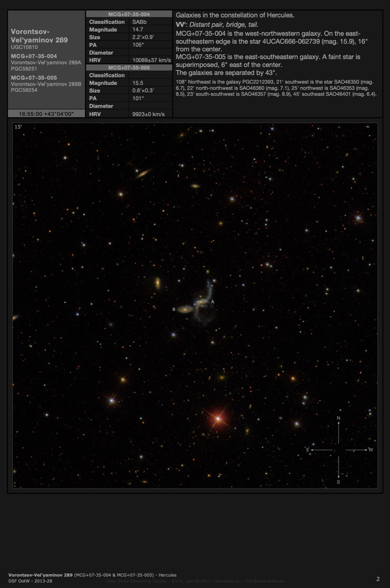Click the South arrow on the compass
390x588 pixels.
click(x=338, y=468)
